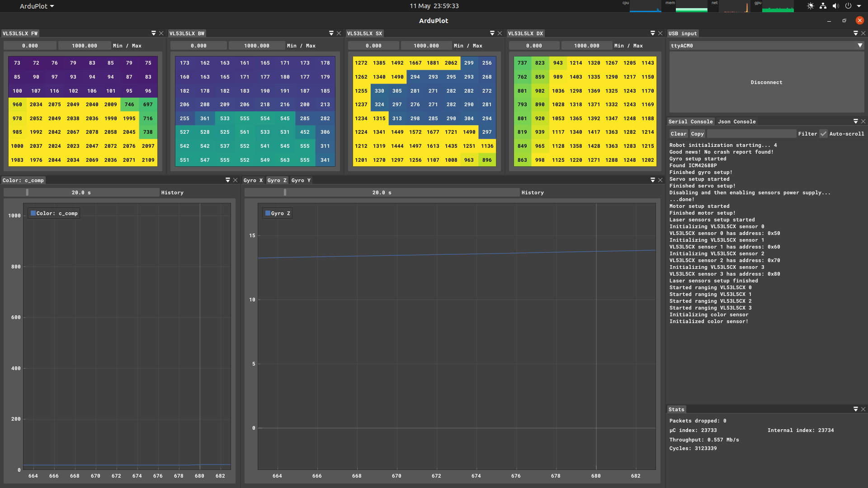Switch to the Gyro X tab

253,180
